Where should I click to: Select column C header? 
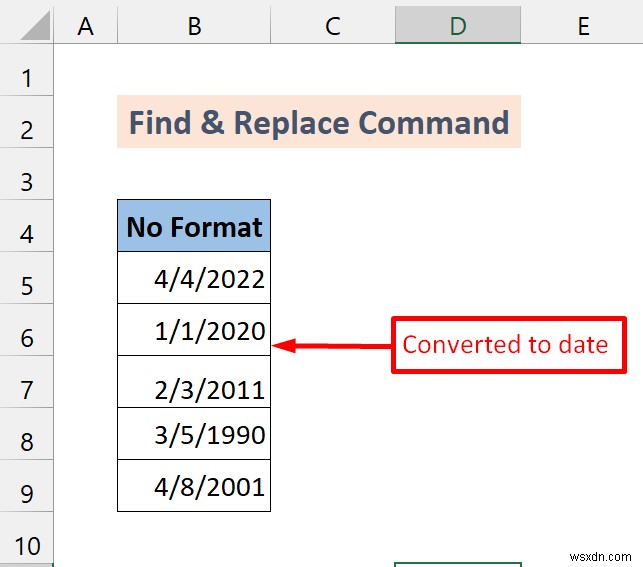tap(333, 25)
